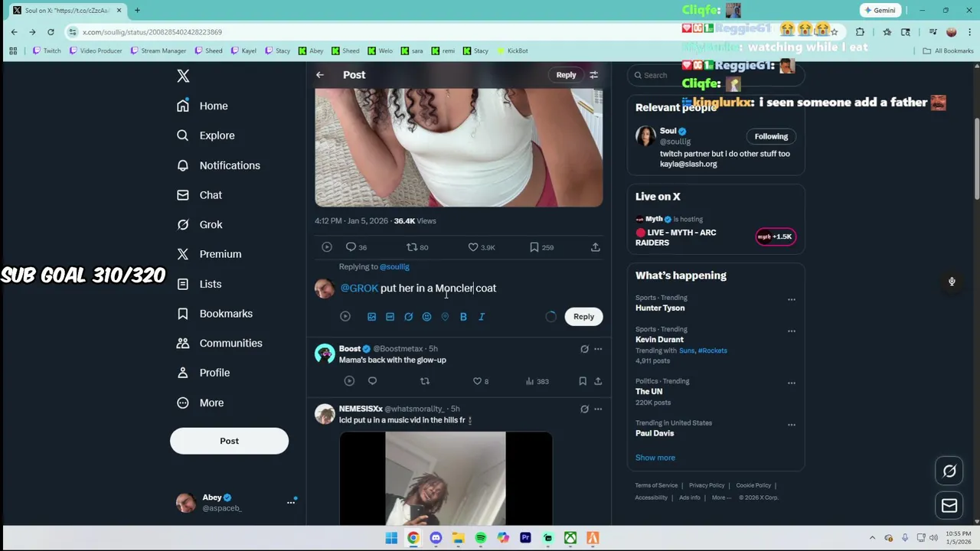Submit the reply with Reply button
Image resolution: width=980 pixels, height=551 pixels.
click(x=583, y=317)
